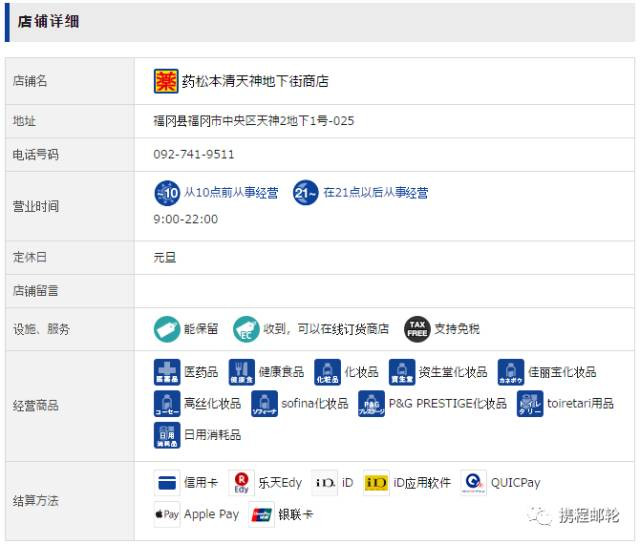This screenshot has width=640, height=544.
Task: Click the 医药品 medicine cross icon
Action: click(167, 372)
